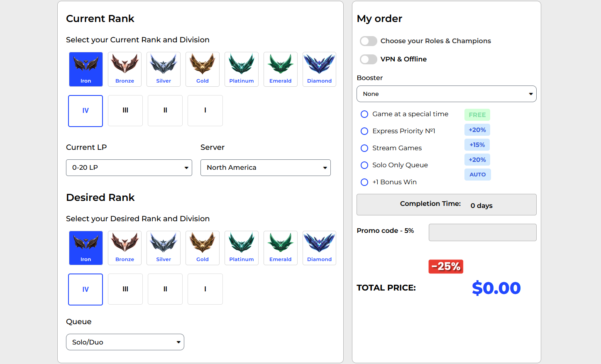Click the FREE price badge

pyautogui.click(x=477, y=115)
